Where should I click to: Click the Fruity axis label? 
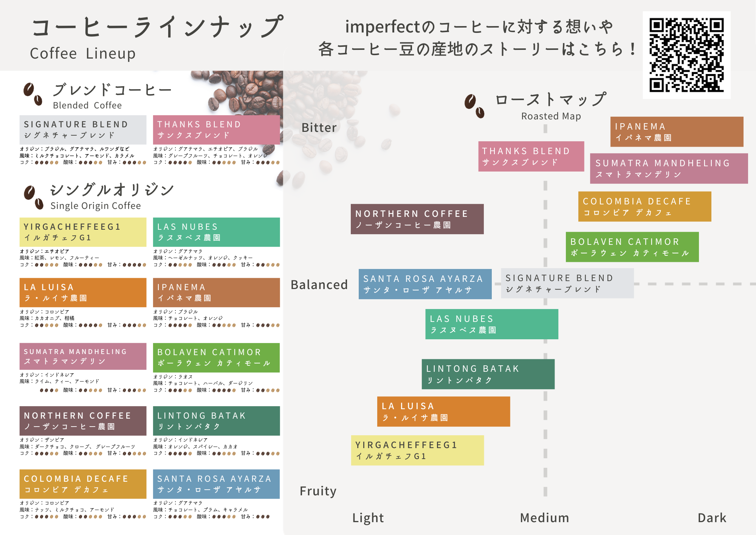pos(318,491)
